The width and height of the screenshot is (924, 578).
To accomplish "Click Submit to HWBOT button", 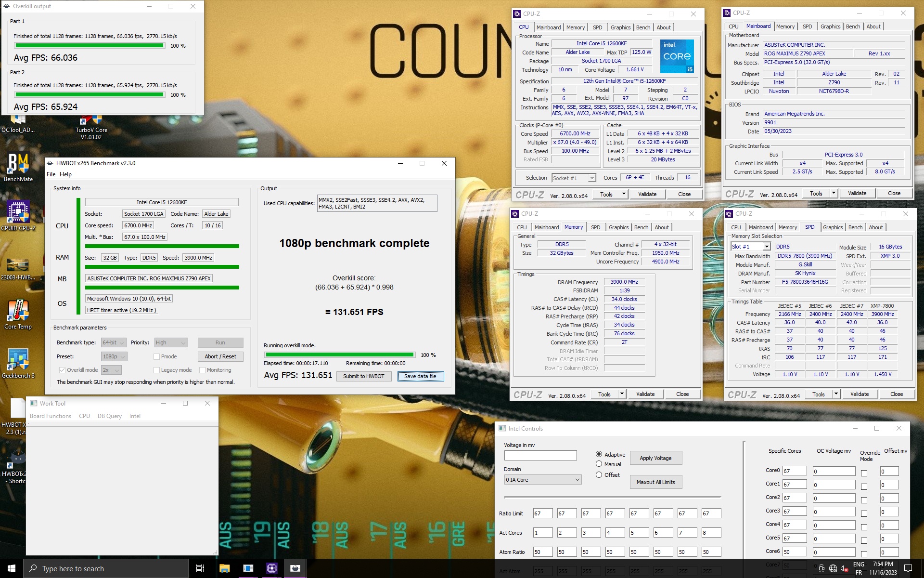I will pos(364,376).
